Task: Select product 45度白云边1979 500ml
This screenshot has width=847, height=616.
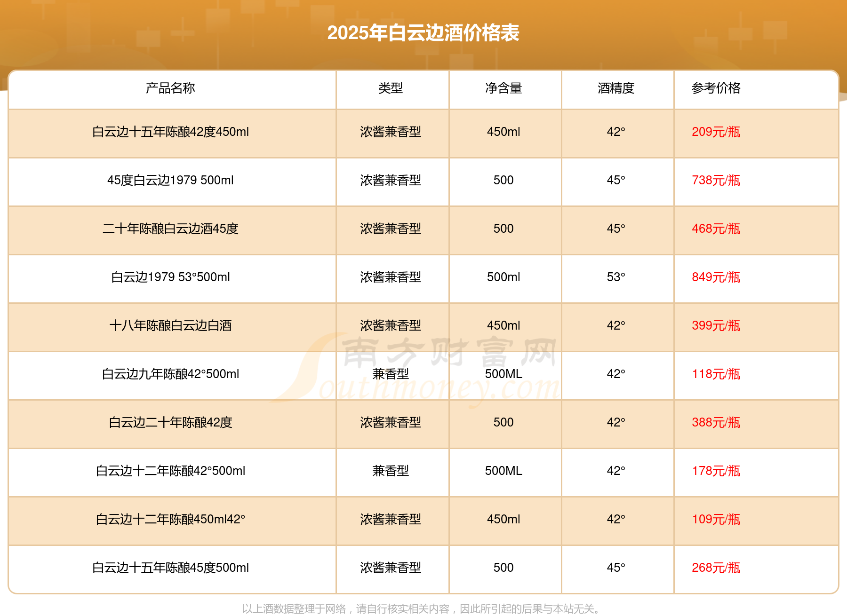Action: point(170,180)
